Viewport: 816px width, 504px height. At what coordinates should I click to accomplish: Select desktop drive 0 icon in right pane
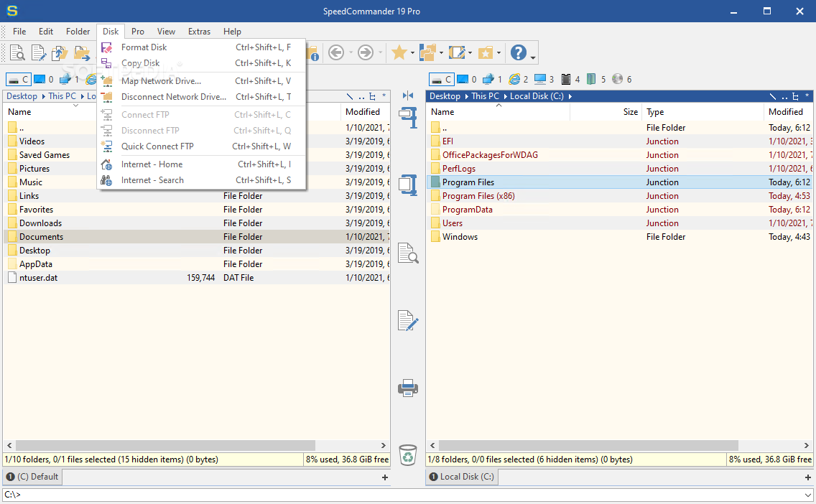coord(467,79)
